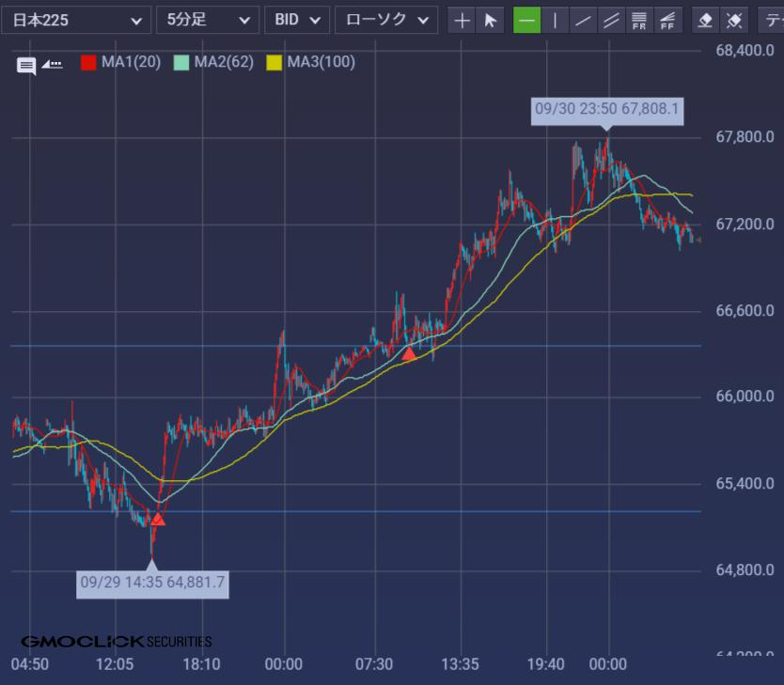Image resolution: width=784 pixels, height=685 pixels.
Task: Select the FF Fibonacci fan tool
Action: pos(667,21)
